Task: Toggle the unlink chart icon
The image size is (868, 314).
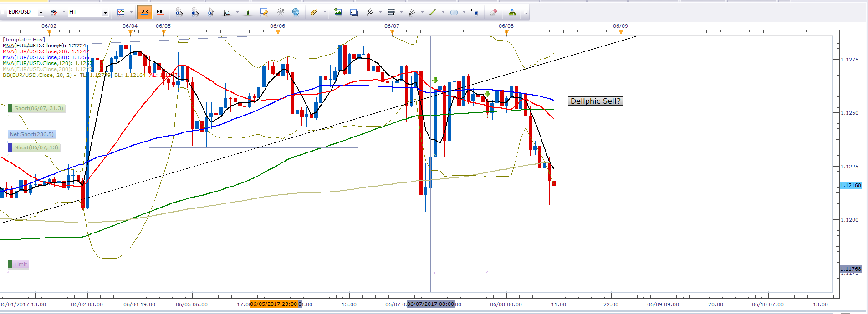Action: click(54, 12)
